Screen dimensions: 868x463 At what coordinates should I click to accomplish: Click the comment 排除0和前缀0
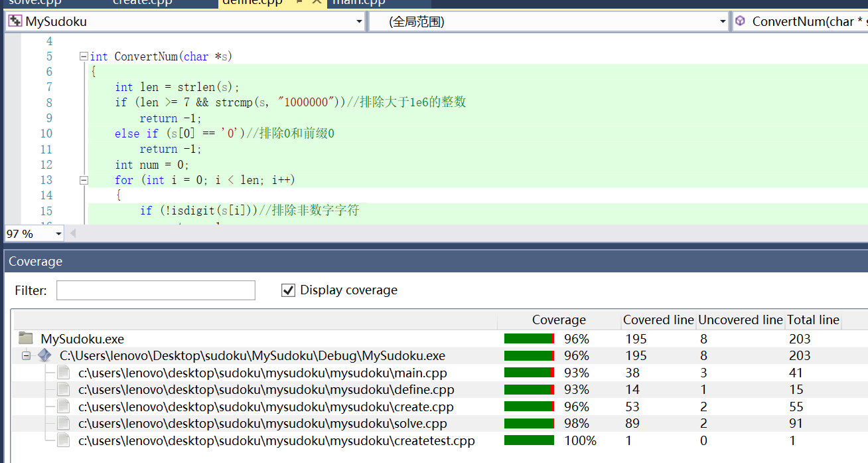click(296, 134)
